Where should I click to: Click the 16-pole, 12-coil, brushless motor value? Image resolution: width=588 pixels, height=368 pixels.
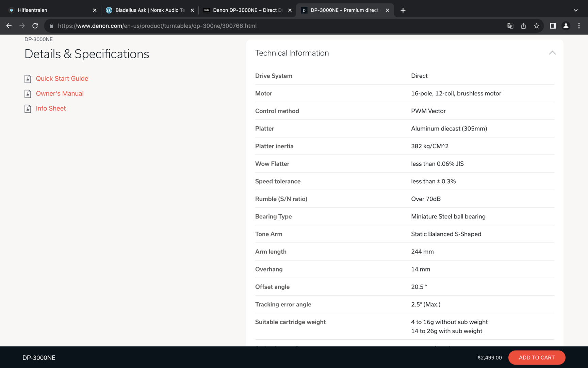tap(456, 93)
